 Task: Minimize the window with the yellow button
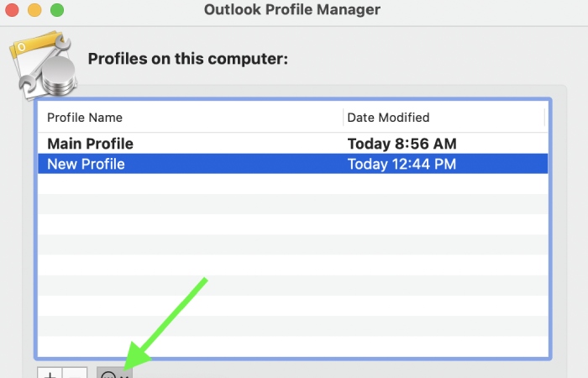tap(34, 10)
